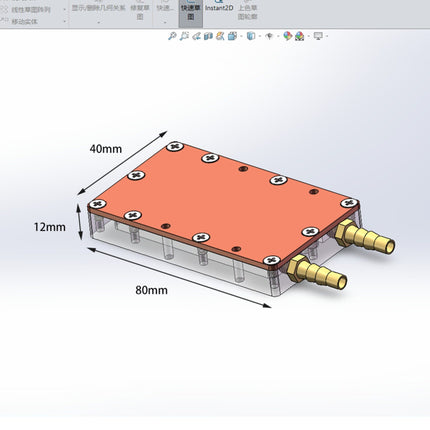This screenshot has height=430, width=430.
Task: Click the Apply Scene icon
Action: click(299, 36)
